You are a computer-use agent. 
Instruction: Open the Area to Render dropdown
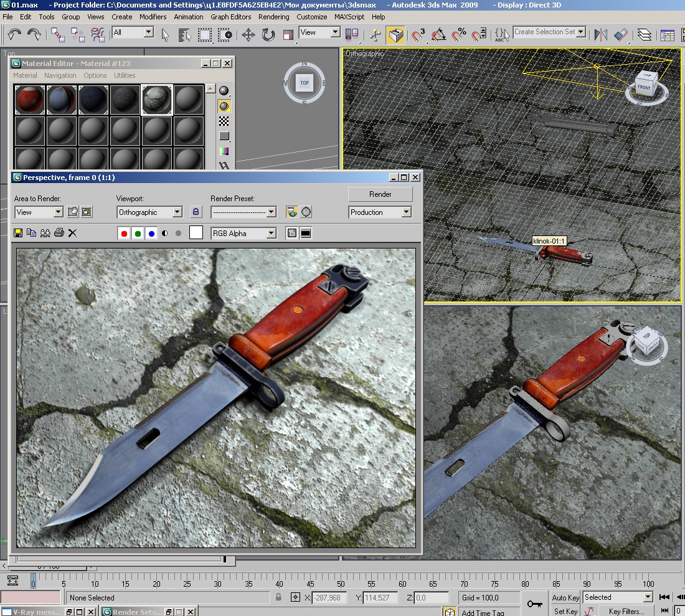point(58,212)
